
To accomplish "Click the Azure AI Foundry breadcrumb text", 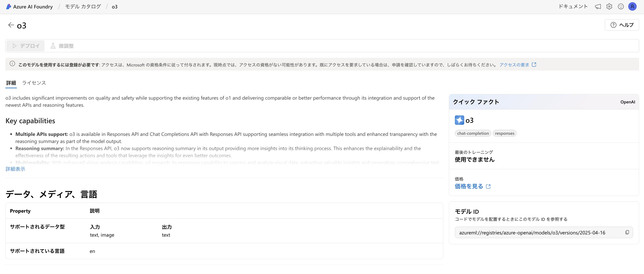I will tap(33, 7).
